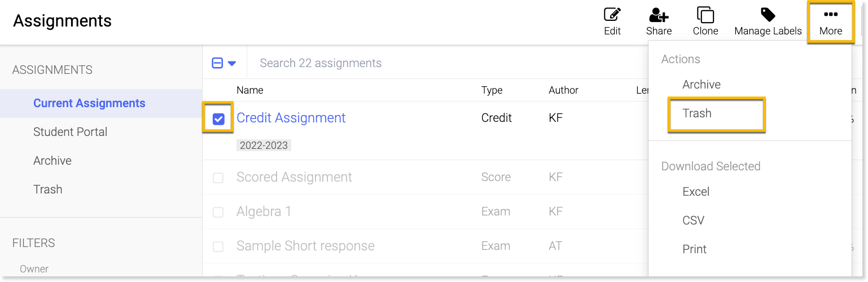Click the Share person icon
Viewport: 868px width, 282px height.
659,15
